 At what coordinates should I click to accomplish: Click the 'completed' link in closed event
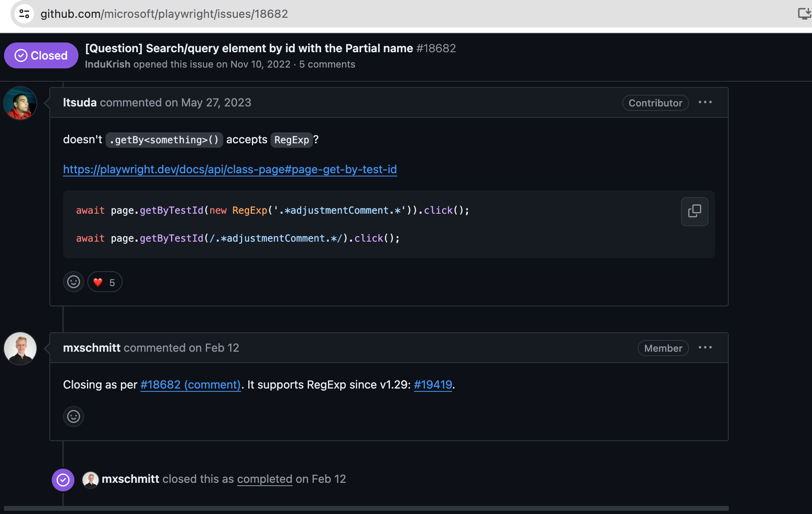pyautogui.click(x=264, y=479)
